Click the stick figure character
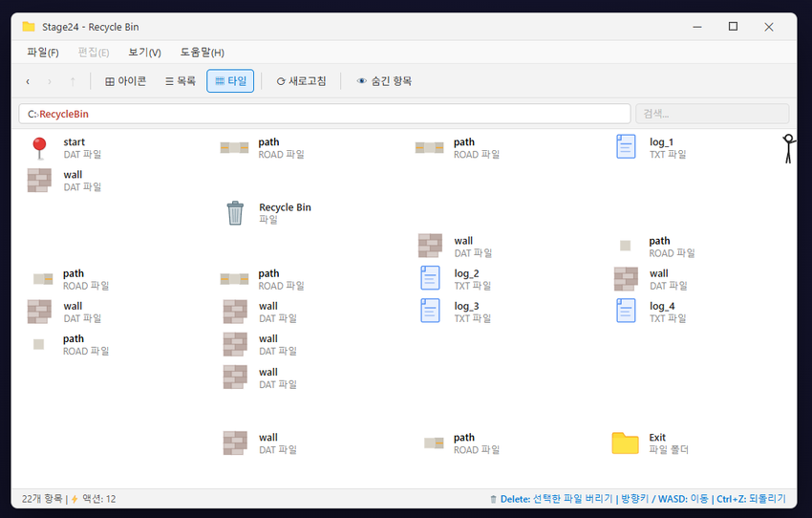This screenshot has height=518, width=812. (788, 148)
